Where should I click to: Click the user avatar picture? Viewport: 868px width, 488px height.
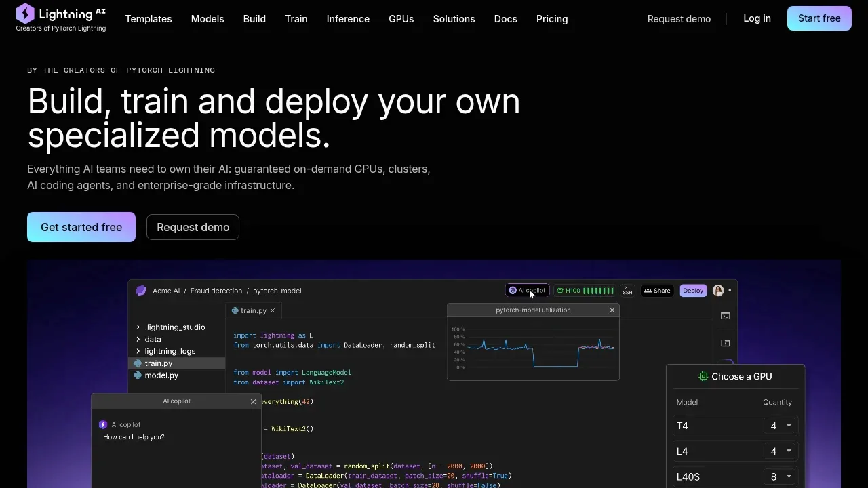718,291
